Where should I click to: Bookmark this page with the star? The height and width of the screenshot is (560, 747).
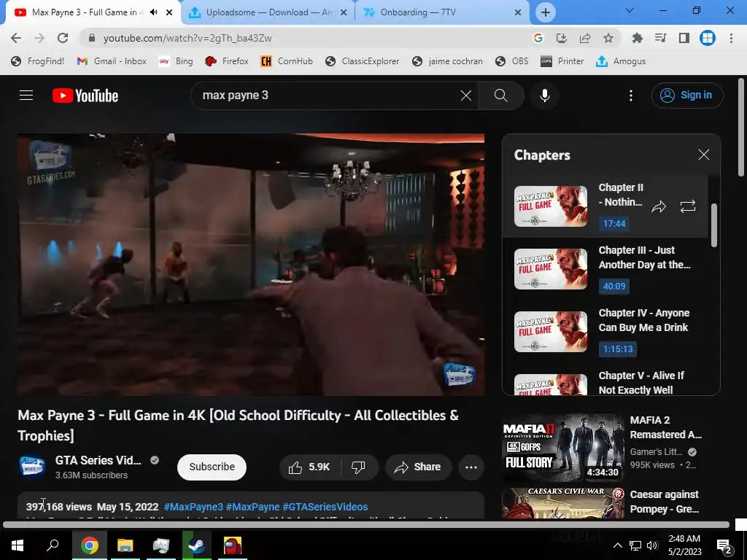tap(608, 38)
